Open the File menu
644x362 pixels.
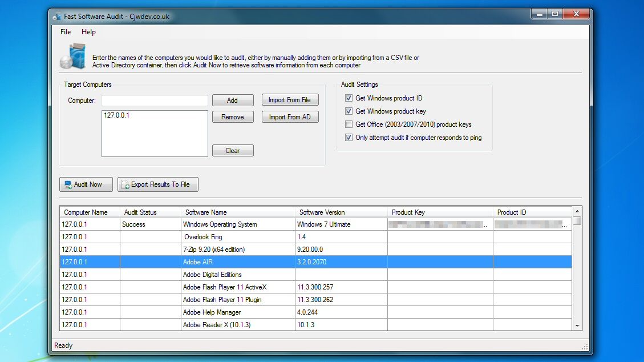(64, 32)
